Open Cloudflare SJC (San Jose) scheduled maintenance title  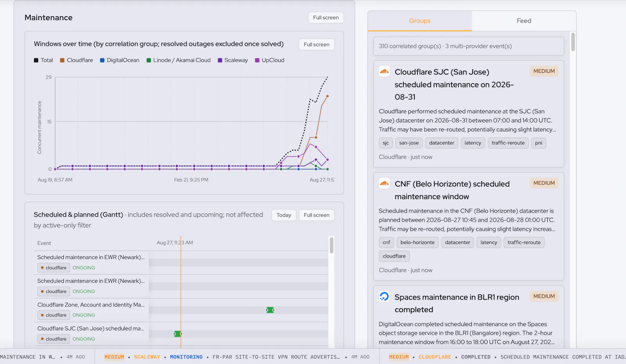[454, 84]
